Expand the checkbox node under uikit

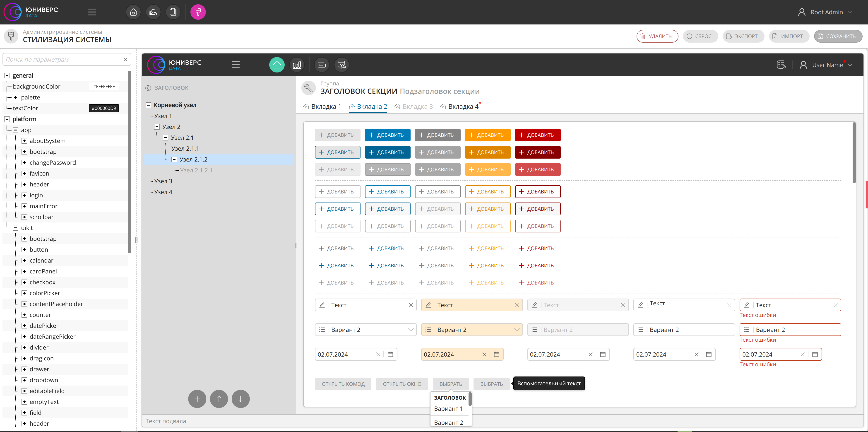tap(24, 282)
